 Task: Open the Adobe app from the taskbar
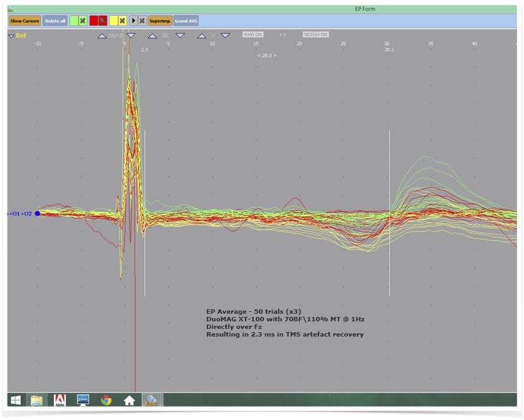coord(59,399)
